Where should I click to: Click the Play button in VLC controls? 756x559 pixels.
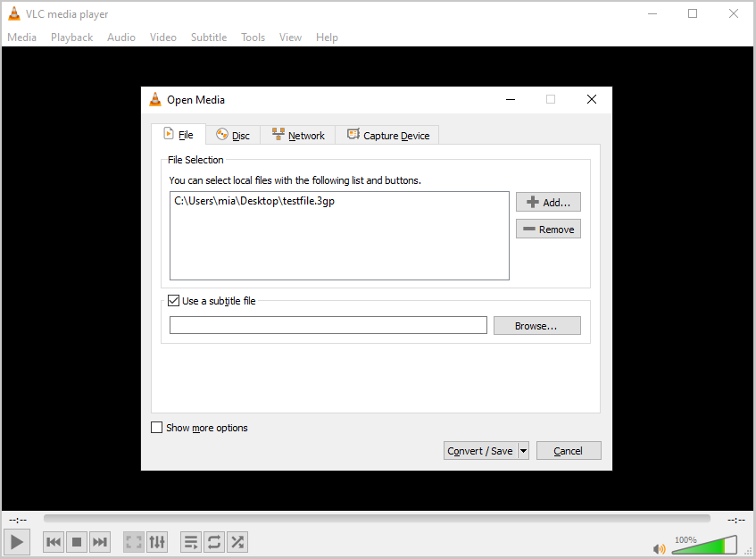pos(17,542)
